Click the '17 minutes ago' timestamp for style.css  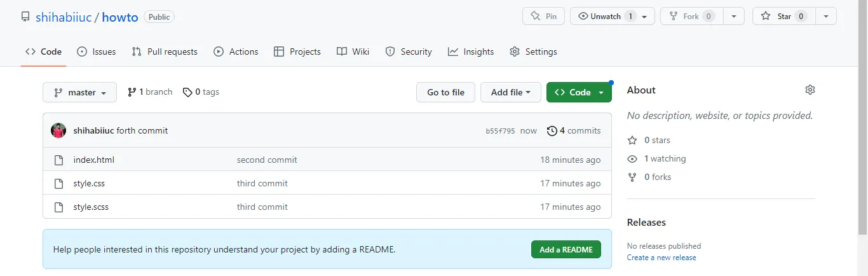click(570, 183)
